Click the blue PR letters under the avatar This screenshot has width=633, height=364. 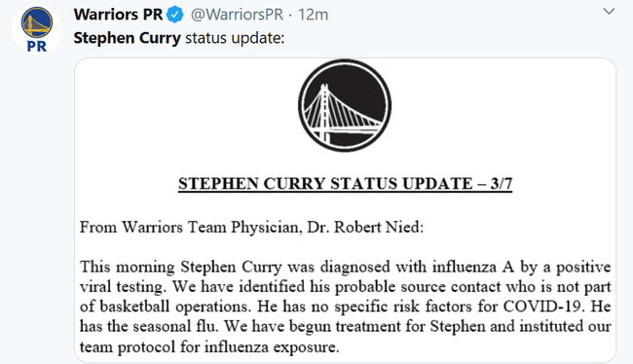tap(37, 47)
